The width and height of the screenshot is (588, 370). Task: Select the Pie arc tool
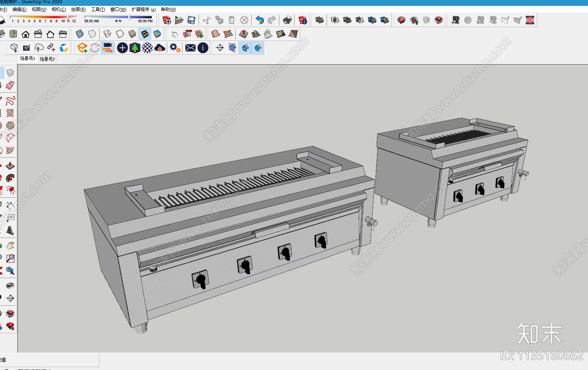pos(10,150)
